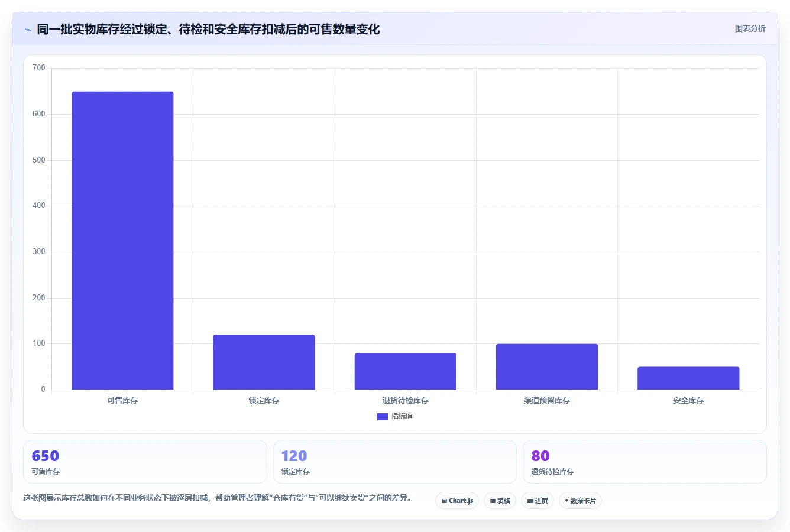This screenshot has width=790, height=532.
Task: Click the chart title heading text
Action: [208, 29]
